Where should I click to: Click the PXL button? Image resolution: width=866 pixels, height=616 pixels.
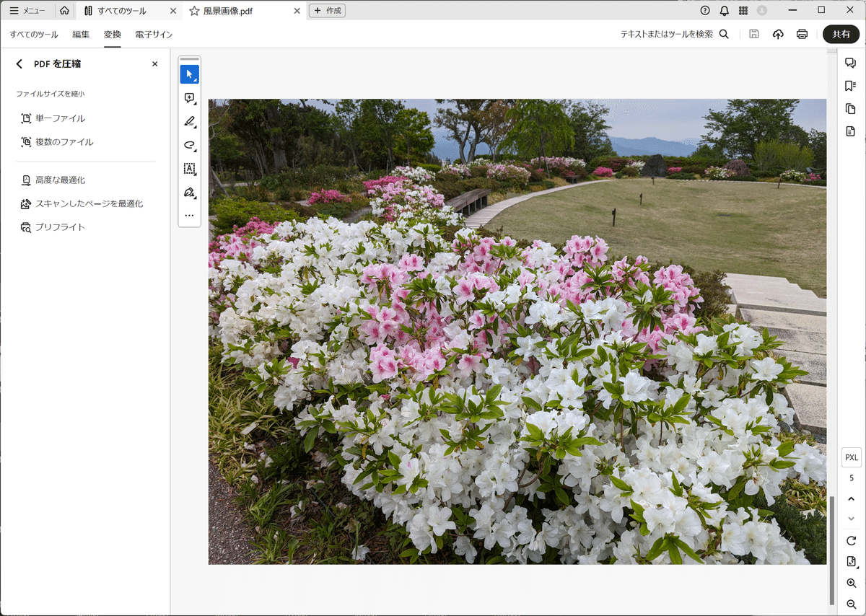852,457
